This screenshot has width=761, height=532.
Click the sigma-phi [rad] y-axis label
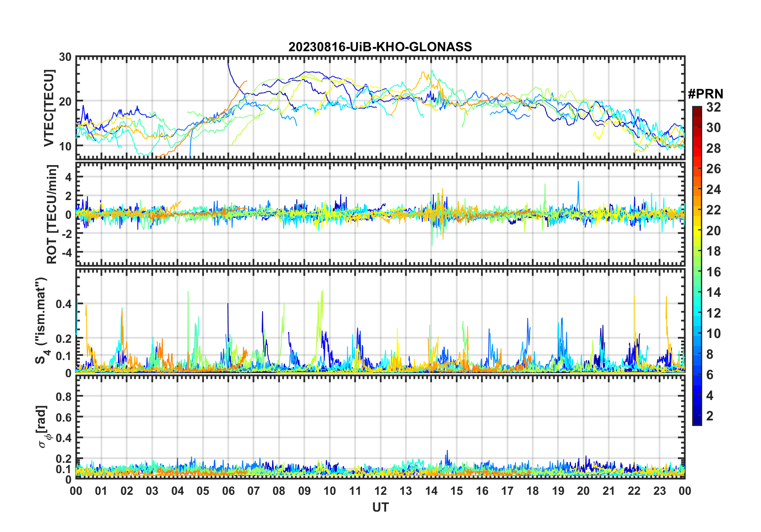(x=43, y=426)
